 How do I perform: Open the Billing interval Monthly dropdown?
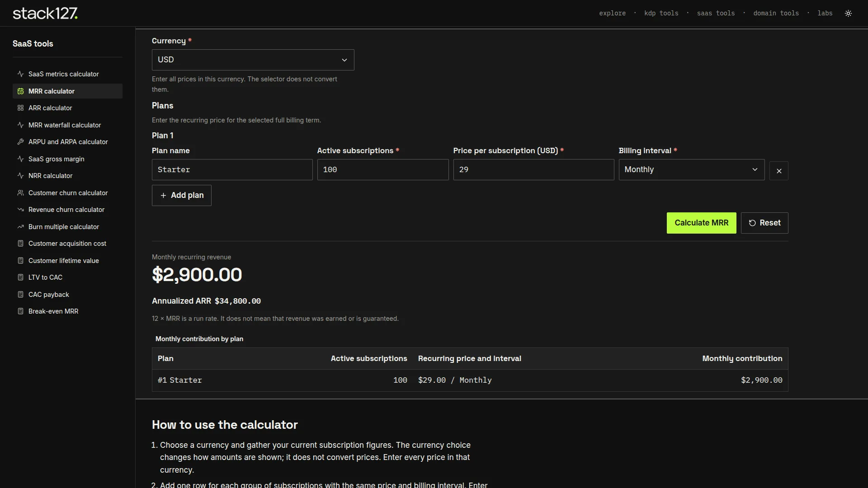[x=691, y=169]
